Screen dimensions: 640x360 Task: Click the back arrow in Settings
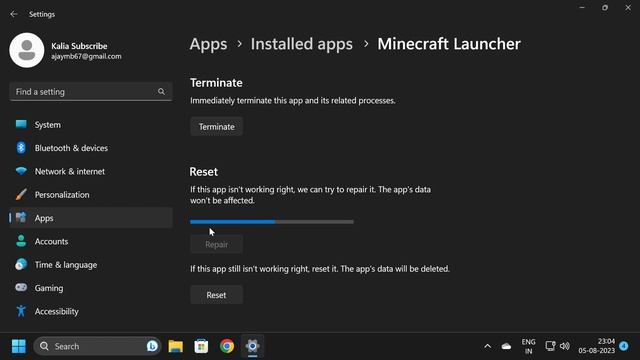pos(14,14)
